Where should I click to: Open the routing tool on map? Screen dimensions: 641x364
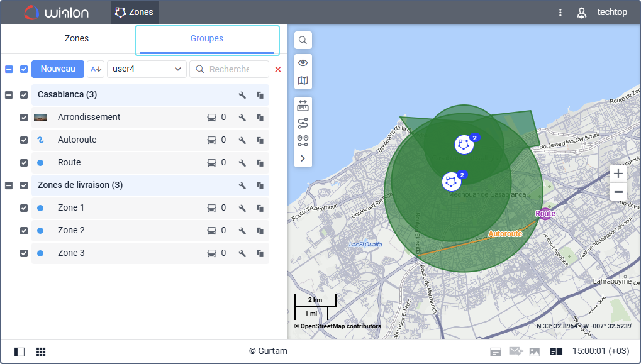coord(303,123)
